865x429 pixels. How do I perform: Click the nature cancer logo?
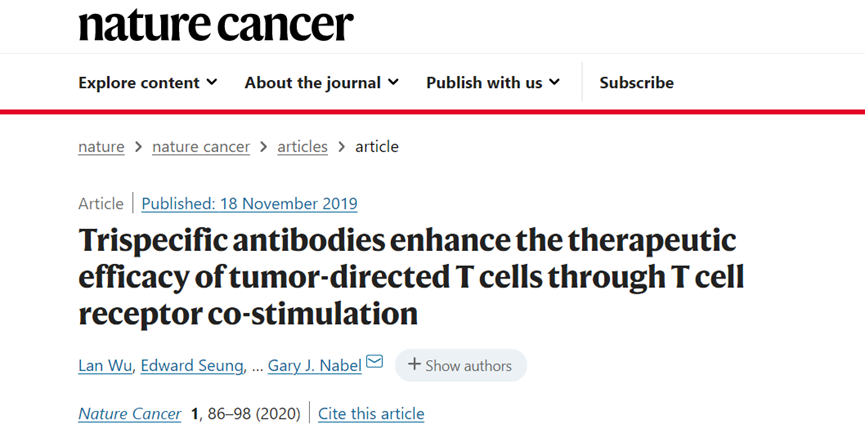click(x=216, y=24)
